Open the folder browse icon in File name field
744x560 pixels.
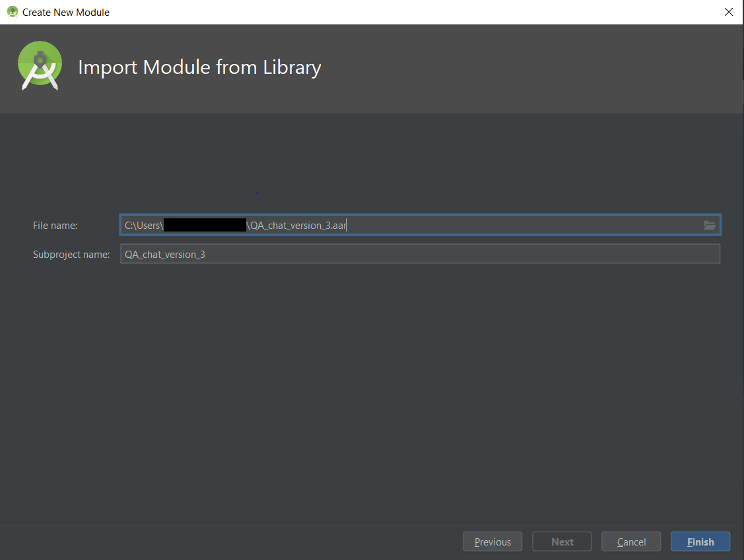coord(710,225)
